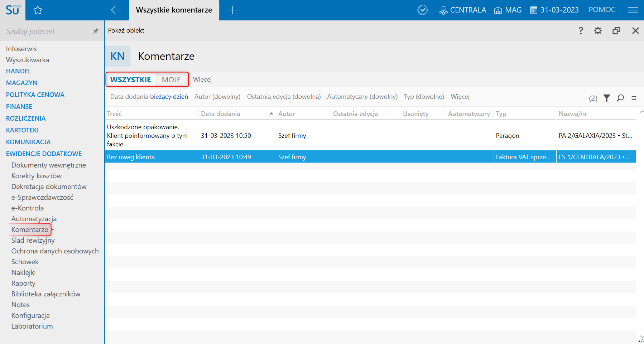Expand HANDEL module
The width and height of the screenshot is (644, 344).
(x=18, y=71)
